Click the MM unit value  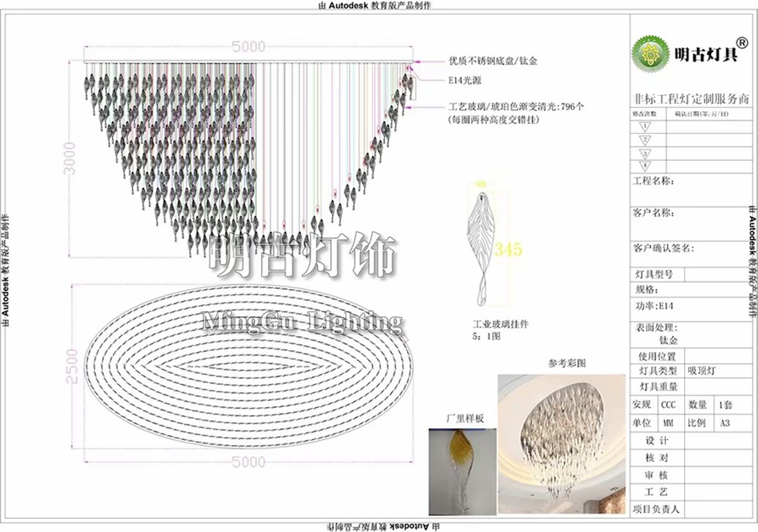(668, 423)
